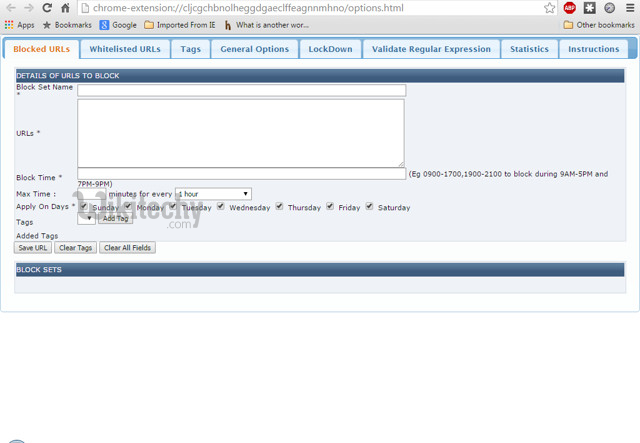Open the Adblock Plus extension icon

pyautogui.click(x=570, y=8)
